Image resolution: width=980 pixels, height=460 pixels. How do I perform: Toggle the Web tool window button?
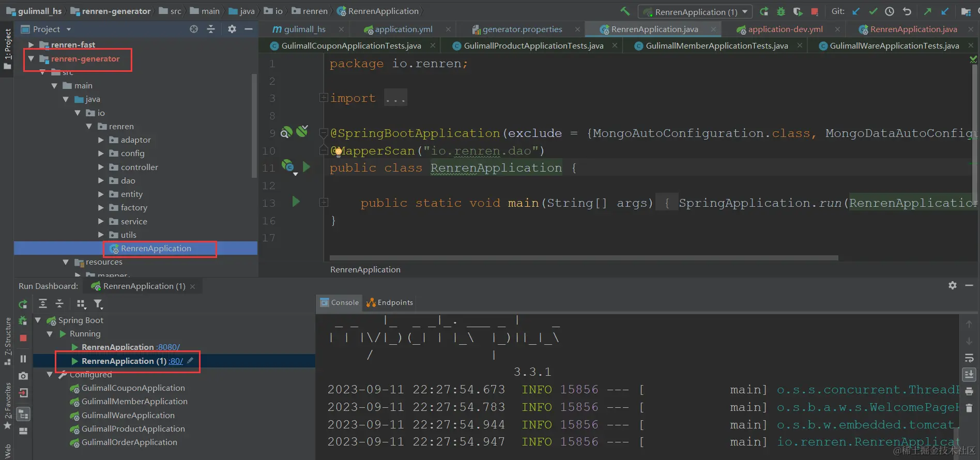tap(7, 451)
